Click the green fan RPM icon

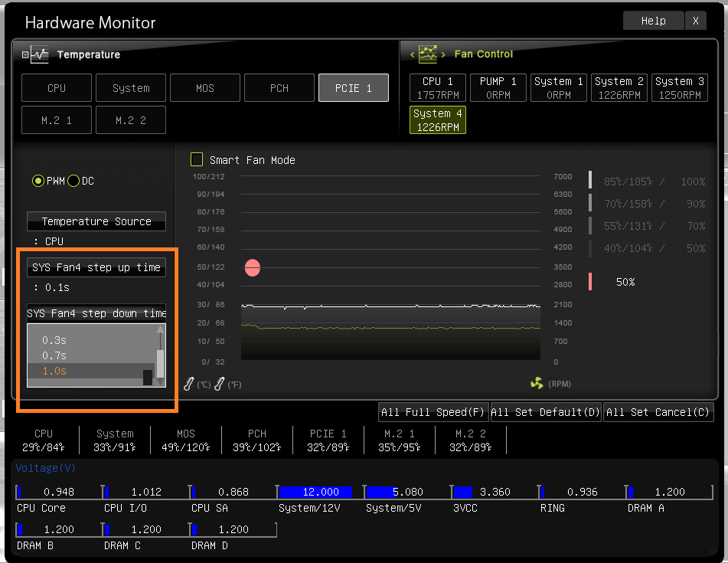(537, 383)
